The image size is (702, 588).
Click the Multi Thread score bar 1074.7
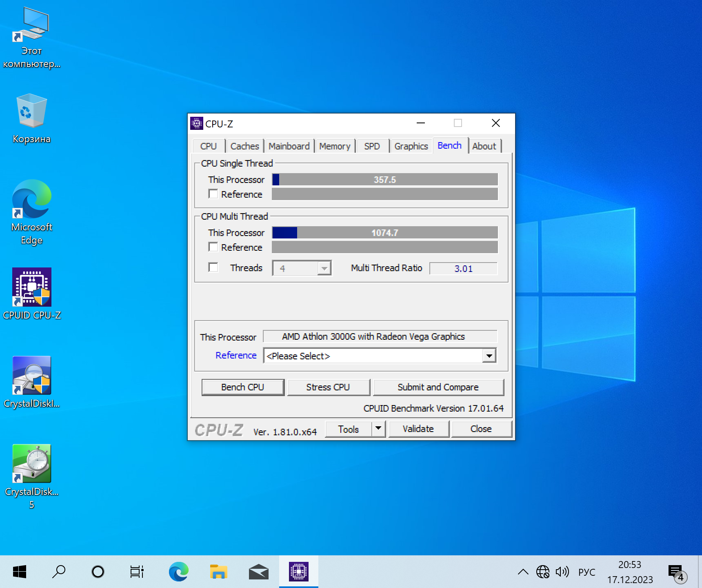(384, 233)
